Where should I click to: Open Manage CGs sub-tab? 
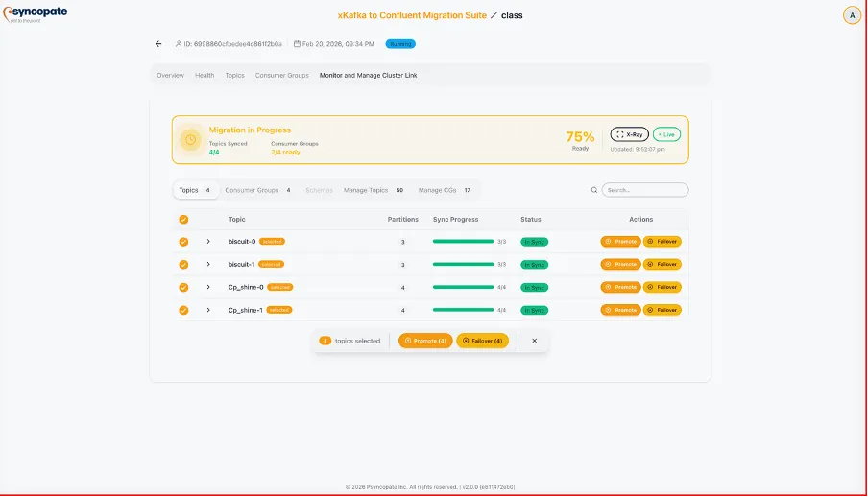coord(445,190)
